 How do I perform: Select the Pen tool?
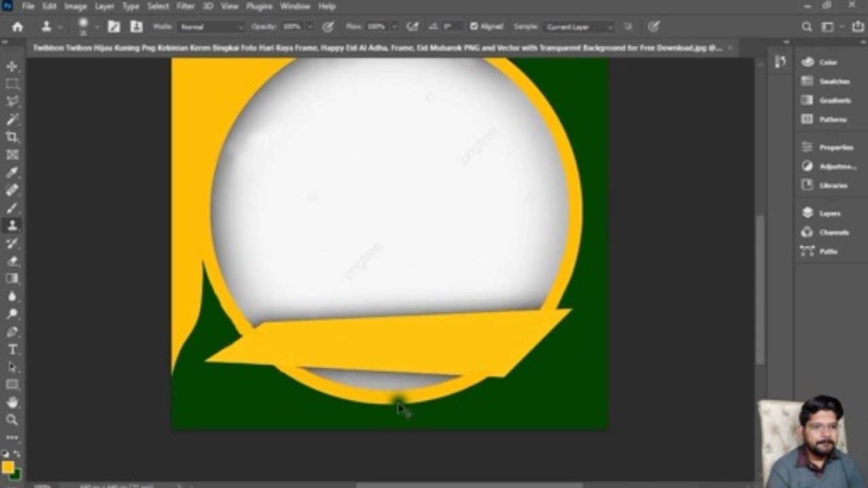[x=12, y=331]
